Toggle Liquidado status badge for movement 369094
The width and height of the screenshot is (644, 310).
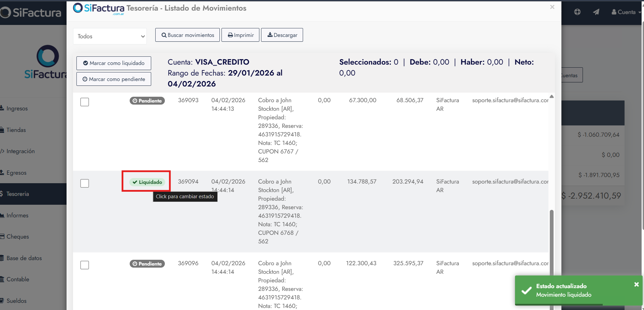tap(147, 182)
